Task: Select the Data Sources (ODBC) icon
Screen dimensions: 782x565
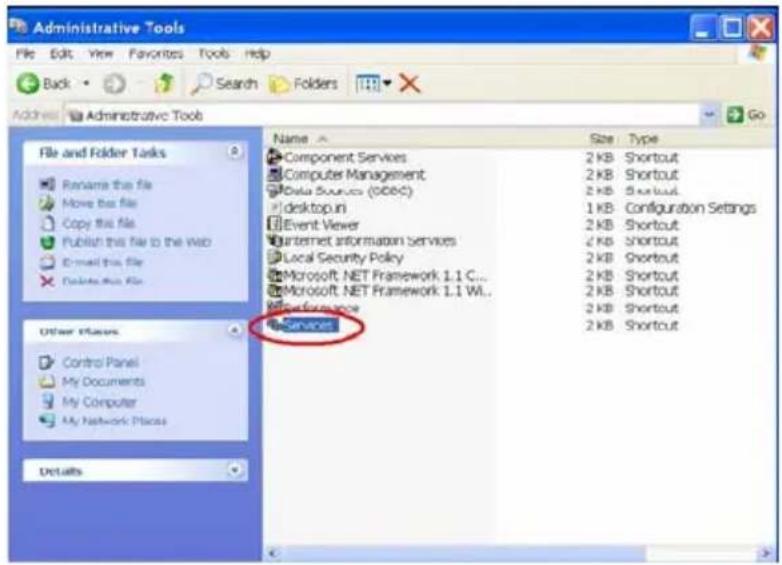Action: tap(275, 190)
